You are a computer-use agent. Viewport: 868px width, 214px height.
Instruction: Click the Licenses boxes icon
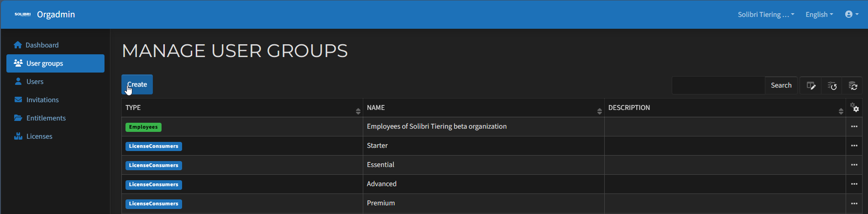(18, 136)
